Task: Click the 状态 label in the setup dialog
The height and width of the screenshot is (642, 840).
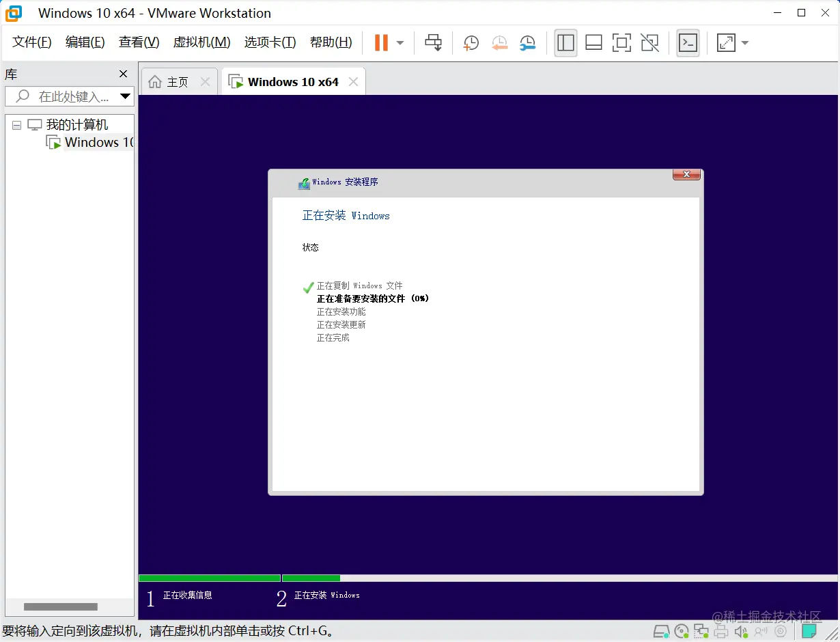Action: tap(310, 247)
